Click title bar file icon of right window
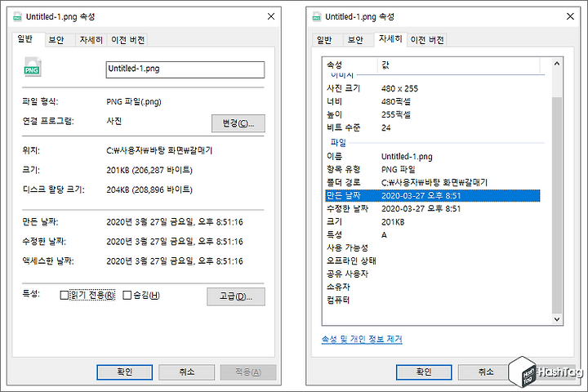 click(317, 17)
